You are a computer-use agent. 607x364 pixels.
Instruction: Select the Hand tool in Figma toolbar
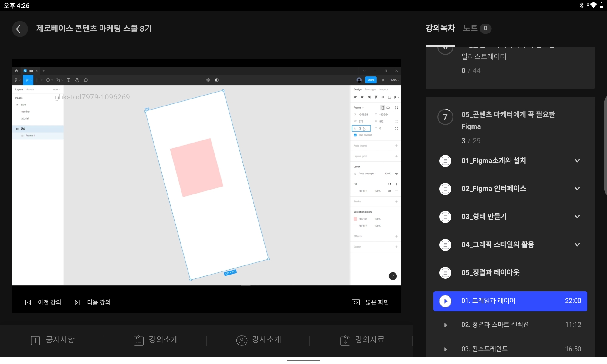click(77, 80)
